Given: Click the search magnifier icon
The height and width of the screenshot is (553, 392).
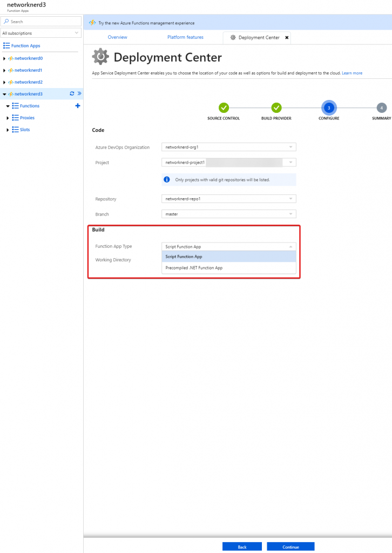Looking at the screenshot, I should pyautogui.click(x=6, y=22).
